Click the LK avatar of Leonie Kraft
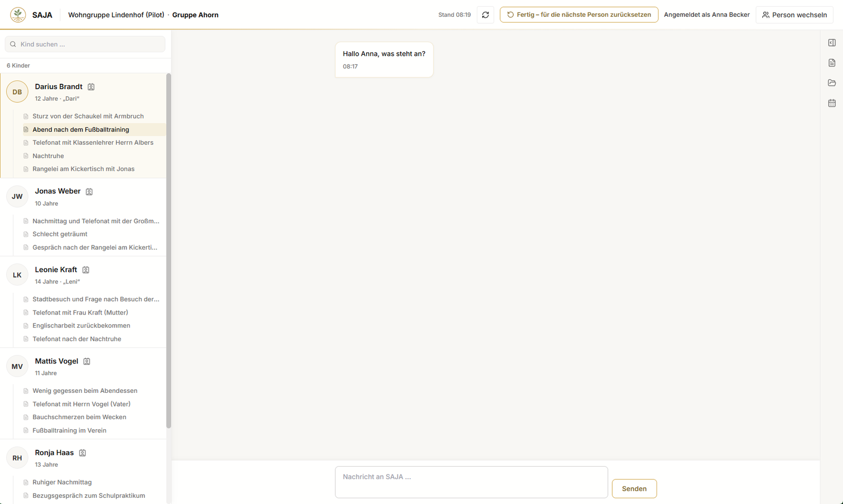 17,275
